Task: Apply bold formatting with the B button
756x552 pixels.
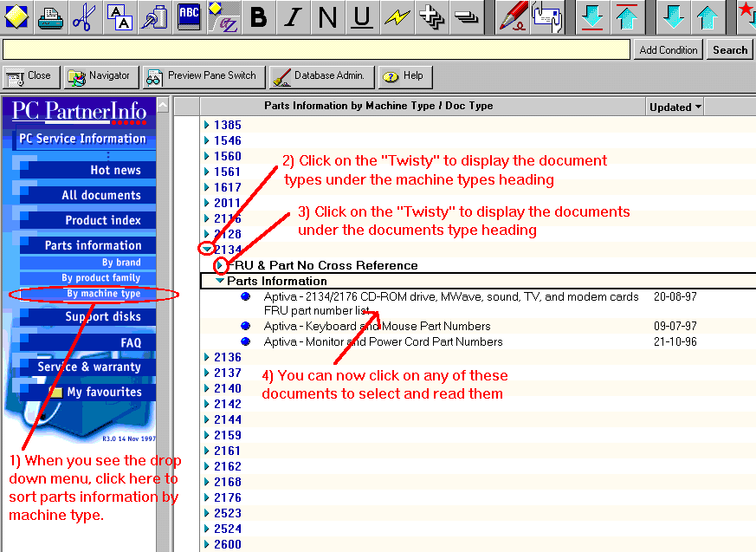Action: point(257,16)
